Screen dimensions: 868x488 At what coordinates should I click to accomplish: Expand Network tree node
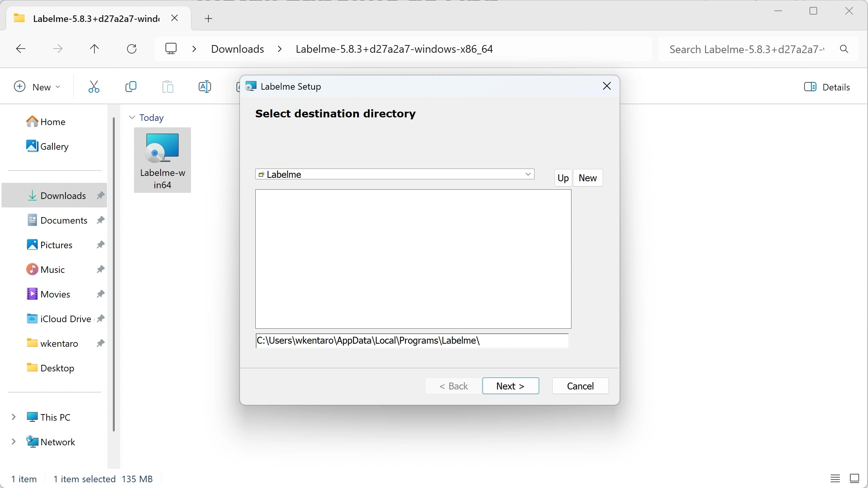(13, 442)
